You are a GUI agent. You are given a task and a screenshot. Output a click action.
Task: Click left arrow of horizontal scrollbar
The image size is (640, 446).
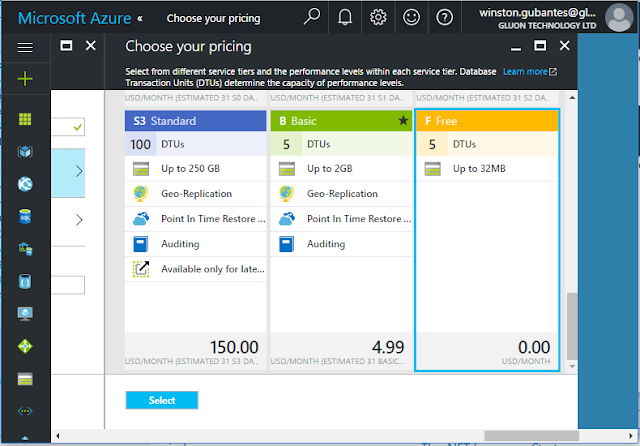coord(58,436)
